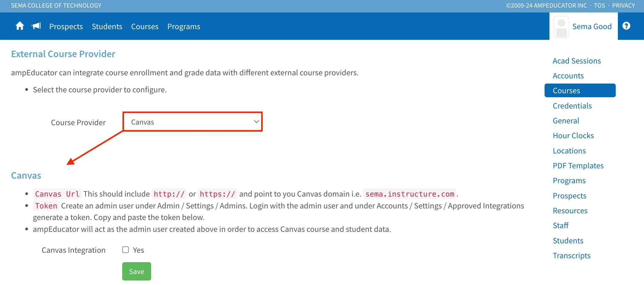Click the External Course Provider heading
This screenshot has width=644, height=285.
63,54
